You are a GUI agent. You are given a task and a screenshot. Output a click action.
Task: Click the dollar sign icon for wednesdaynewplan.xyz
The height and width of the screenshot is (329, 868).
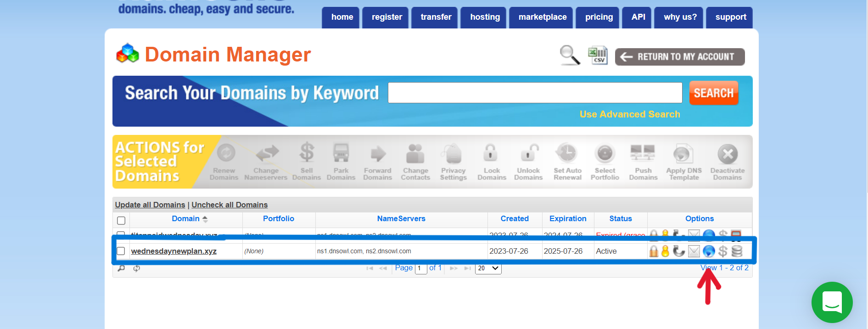(x=723, y=251)
